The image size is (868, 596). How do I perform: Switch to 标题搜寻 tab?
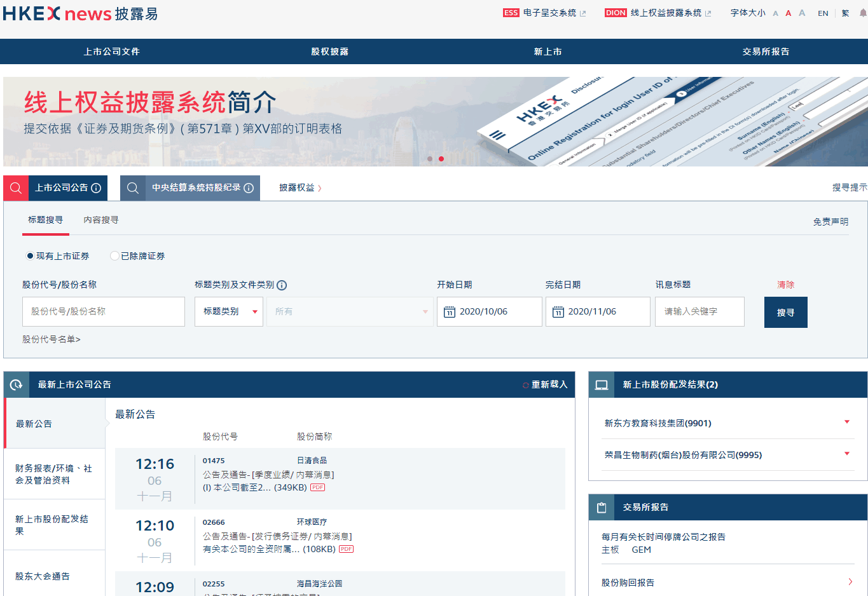[45, 220]
